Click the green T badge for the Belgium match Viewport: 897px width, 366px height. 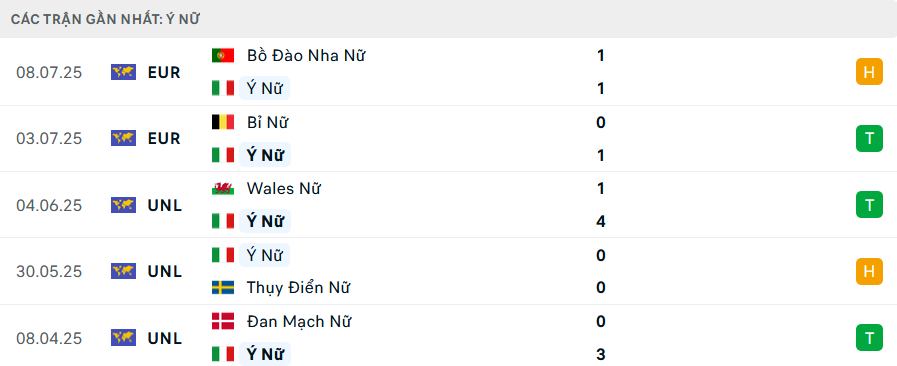[869, 138]
